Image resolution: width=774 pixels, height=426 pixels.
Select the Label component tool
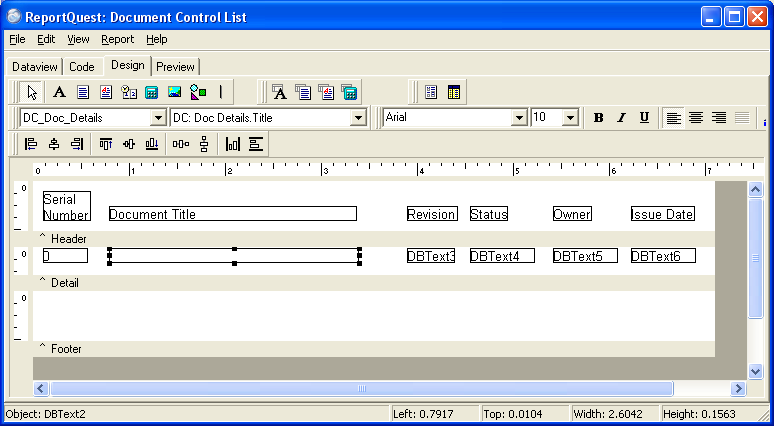(x=59, y=92)
